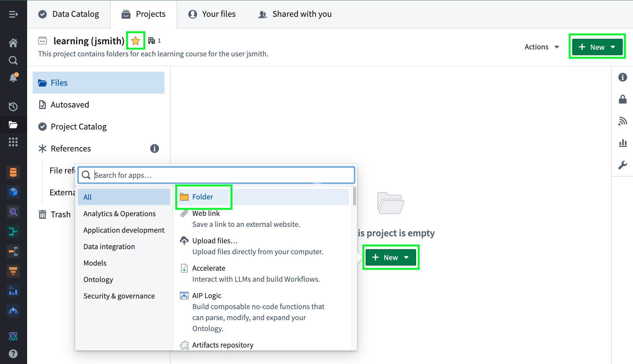Screen dimensions: 633x364
Task: Toggle the favorite star next to project name
Action: [136, 40]
